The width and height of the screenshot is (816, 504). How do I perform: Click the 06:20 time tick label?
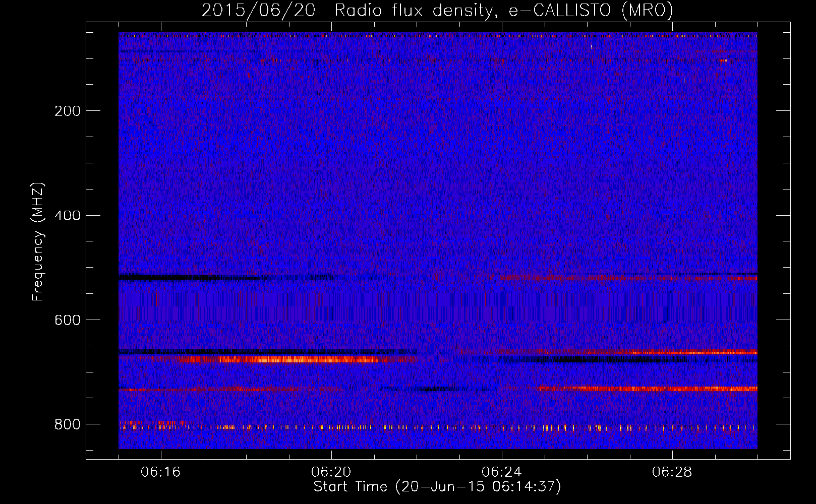(x=331, y=472)
